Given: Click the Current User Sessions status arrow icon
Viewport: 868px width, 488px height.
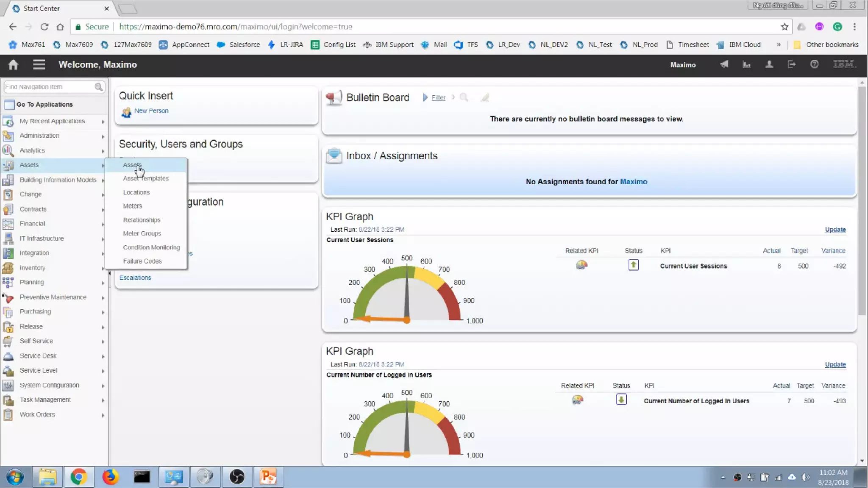Looking at the screenshot, I should pos(633,265).
